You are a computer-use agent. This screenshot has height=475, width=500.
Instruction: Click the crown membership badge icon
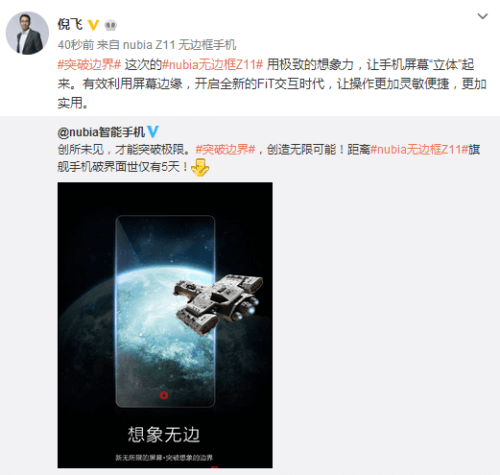(x=110, y=25)
